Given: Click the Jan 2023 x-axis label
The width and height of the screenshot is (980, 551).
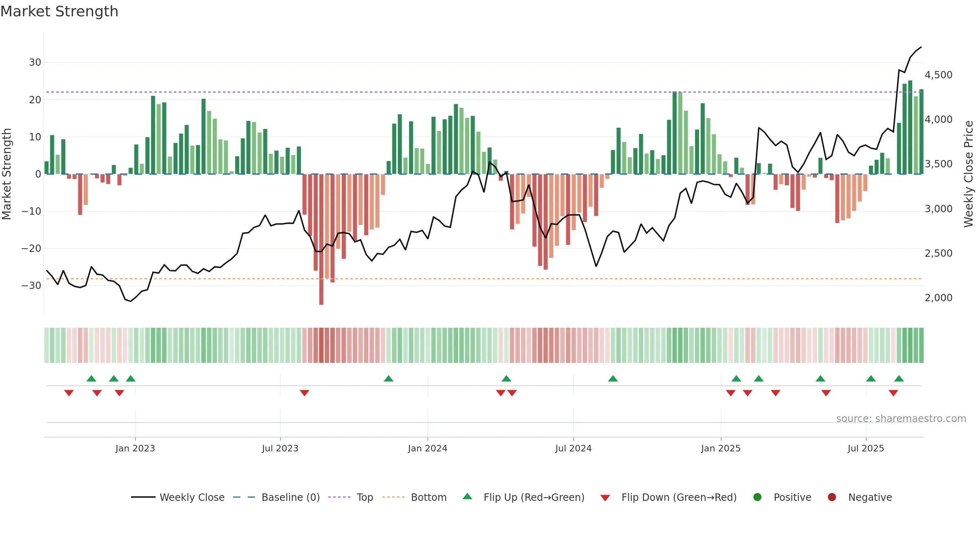Looking at the screenshot, I should [135, 448].
